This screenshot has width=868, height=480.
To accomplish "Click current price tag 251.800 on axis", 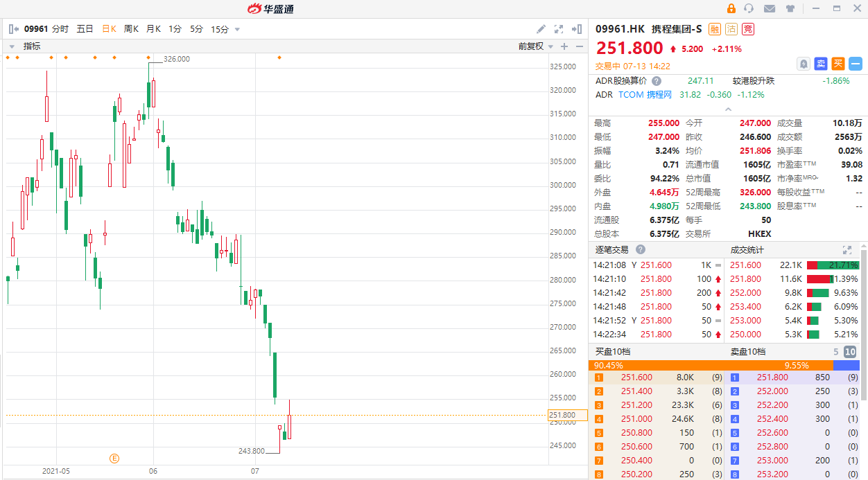I will [x=567, y=416].
